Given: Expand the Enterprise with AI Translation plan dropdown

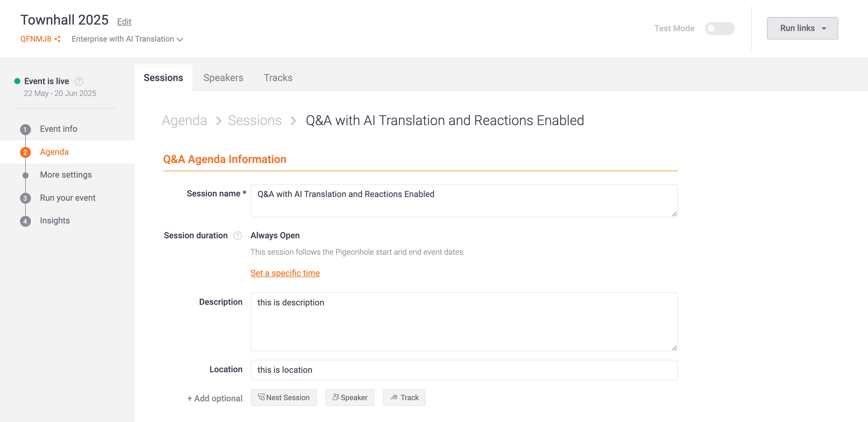Looking at the screenshot, I should tap(127, 39).
